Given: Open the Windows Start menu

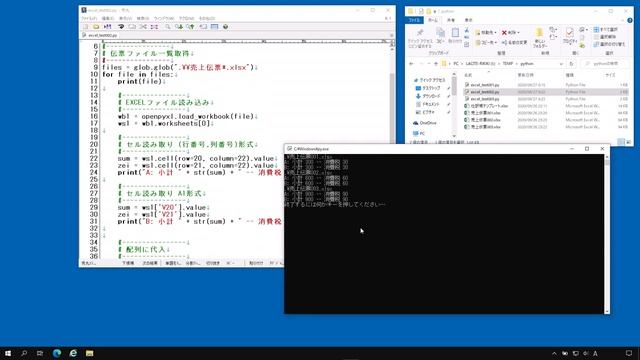Looking at the screenshot, I should (x=8, y=353).
